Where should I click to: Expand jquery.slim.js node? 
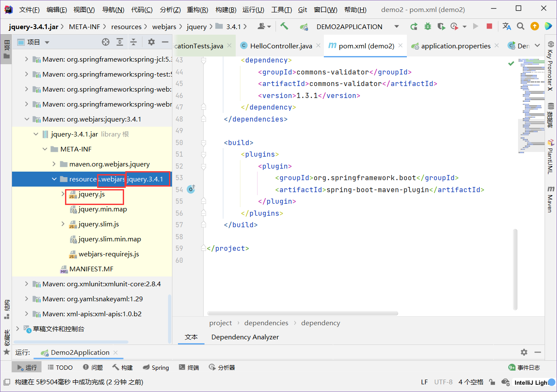coord(63,224)
